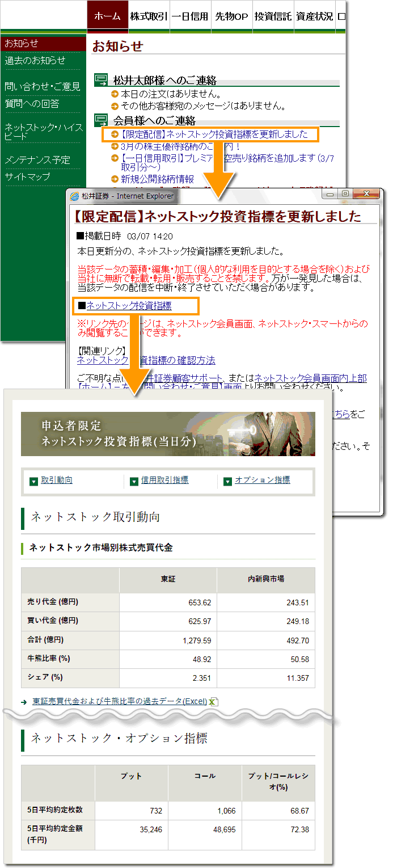The image size is (397, 868).
Task: Click the 【限定配信】ネットストック投資指標を更新しました link
Action: (x=214, y=134)
